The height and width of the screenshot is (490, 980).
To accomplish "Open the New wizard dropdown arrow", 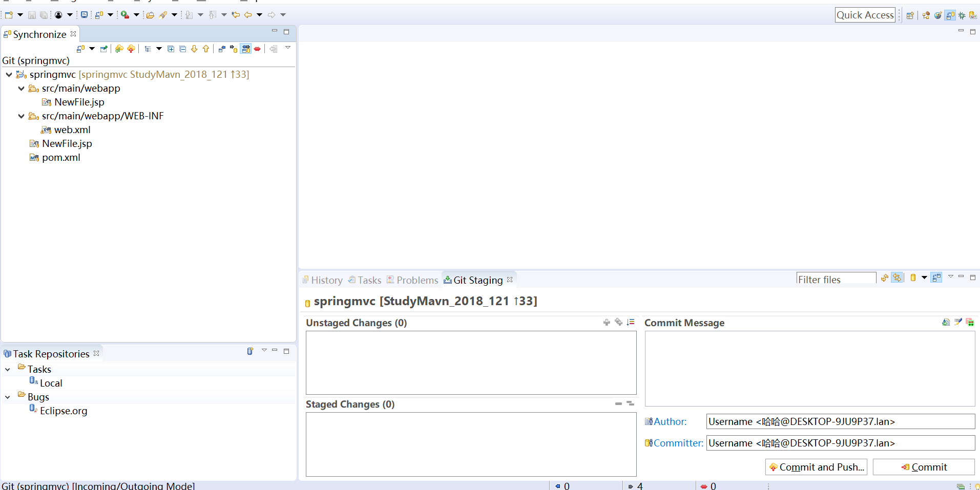I will 20,15.
